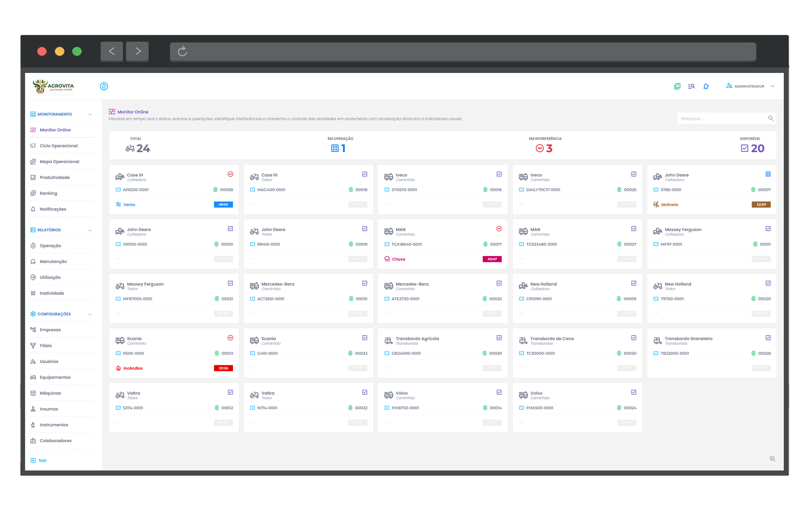The height and width of the screenshot is (505, 812).
Task: Open the search-list icon in the header
Action: 691,86
